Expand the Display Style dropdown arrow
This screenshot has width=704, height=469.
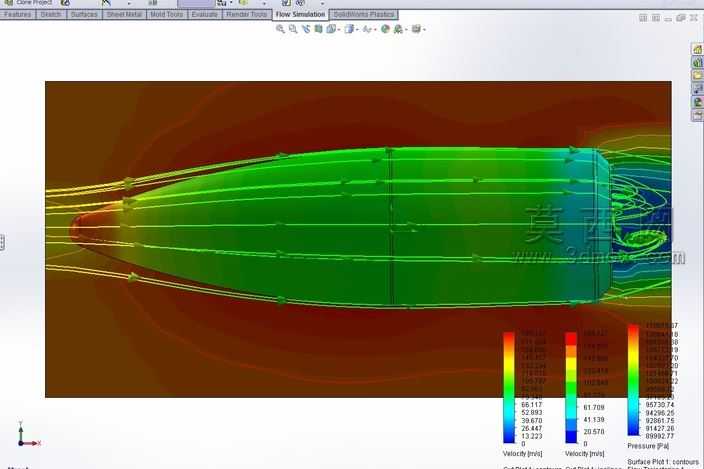357,30
